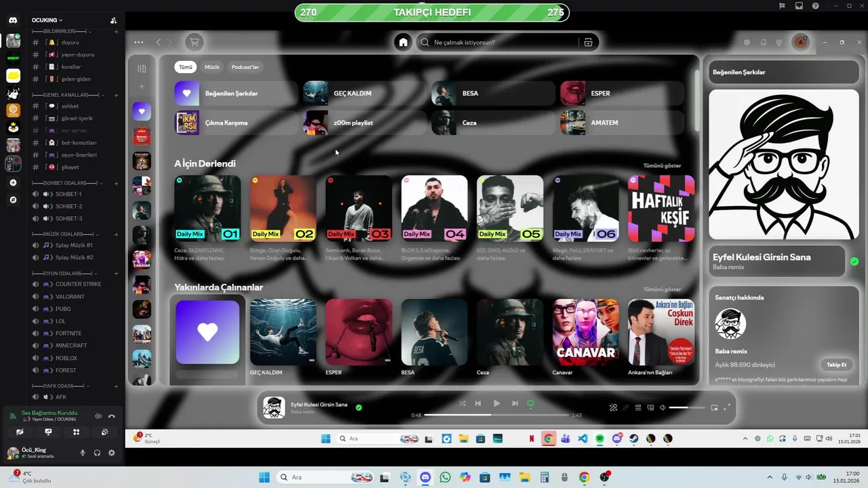Open the magic wand icon in player
Screen dimensions: 868x488
[613, 407]
